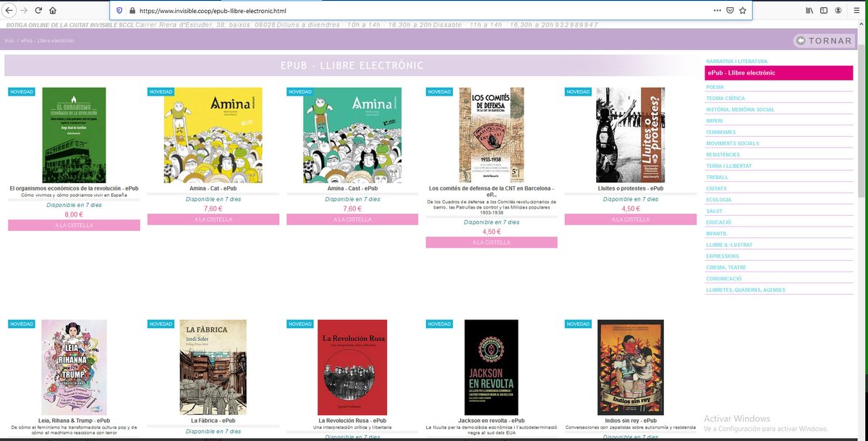The width and height of the screenshot is (868, 441).
Task: Bookmark this page with the star icon
Action: click(743, 11)
